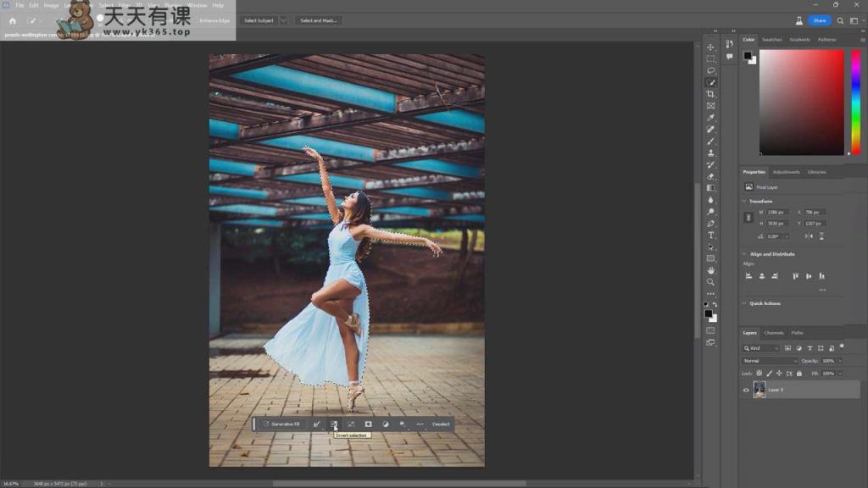Collapse the Transform section
The width and height of the screenshot is (868, 488).
pyautogui.click(x=744, y=202)
